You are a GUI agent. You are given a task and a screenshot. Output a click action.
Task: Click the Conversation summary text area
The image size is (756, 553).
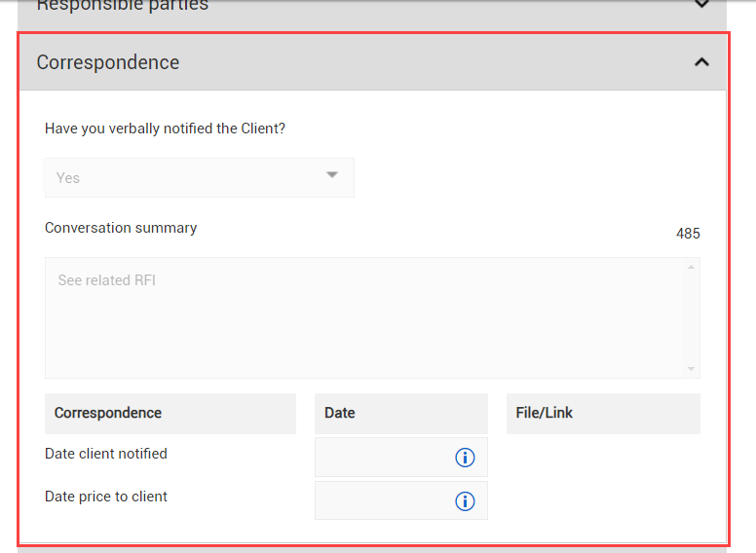point(370,317)
